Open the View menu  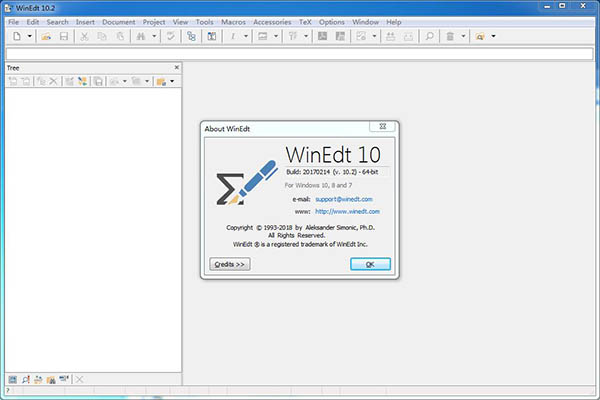pyautogui.click(x=180, y=22)
